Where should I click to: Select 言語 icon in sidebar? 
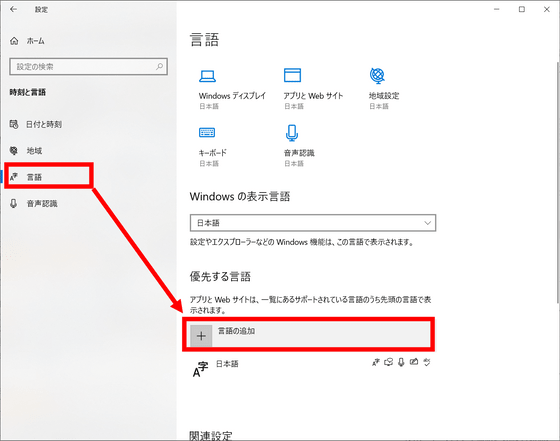click(x=14, y=177)
